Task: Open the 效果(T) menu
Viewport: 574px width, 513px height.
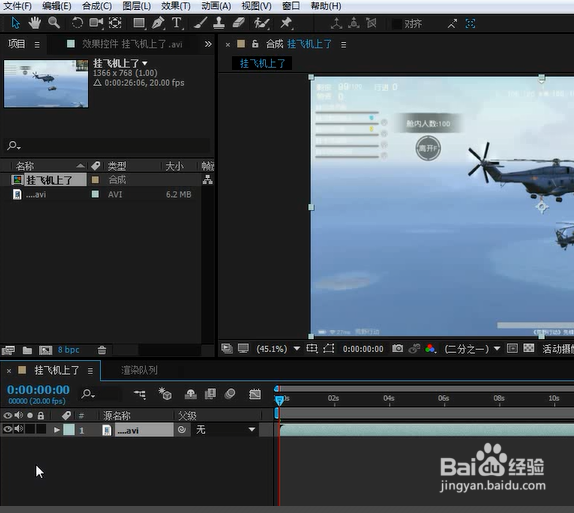Action: pyautogui.click(x=176, y=6)
